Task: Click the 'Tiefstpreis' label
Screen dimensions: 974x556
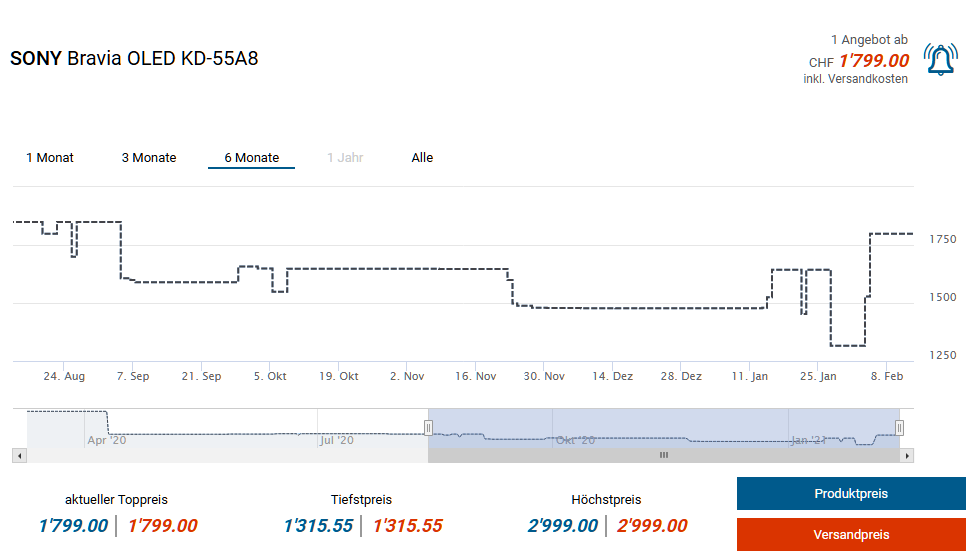Action: click(x=362, y=499)
